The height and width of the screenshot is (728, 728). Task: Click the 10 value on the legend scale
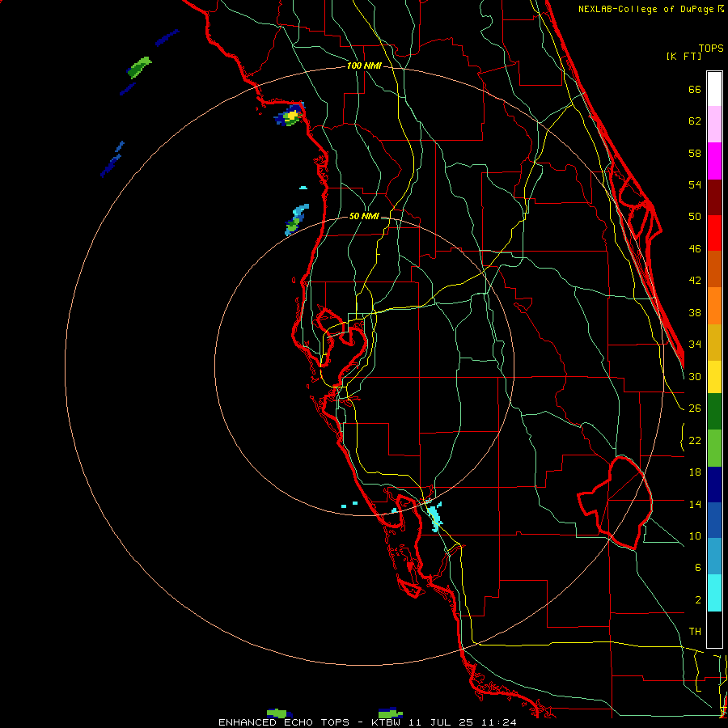[x=695, y=535]
